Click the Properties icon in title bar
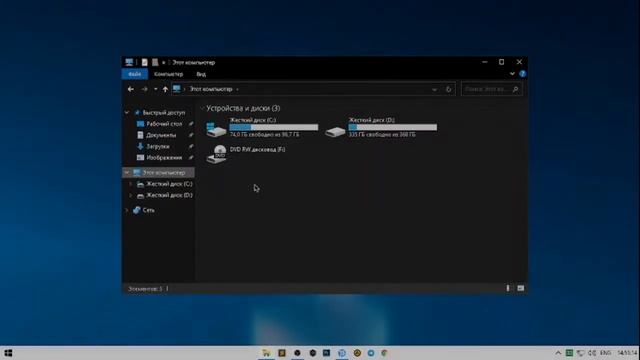This screenshot has height=360, width=640. click(144, 62)
